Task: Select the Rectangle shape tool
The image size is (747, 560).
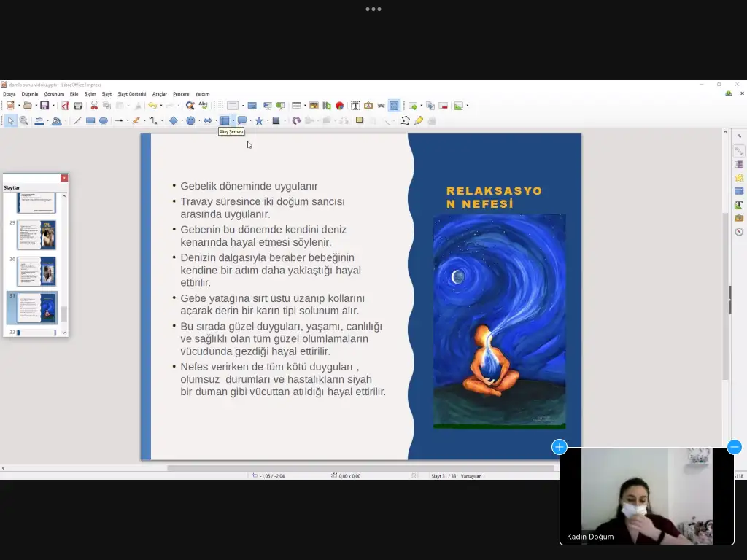Action: [x=90, y=121]
